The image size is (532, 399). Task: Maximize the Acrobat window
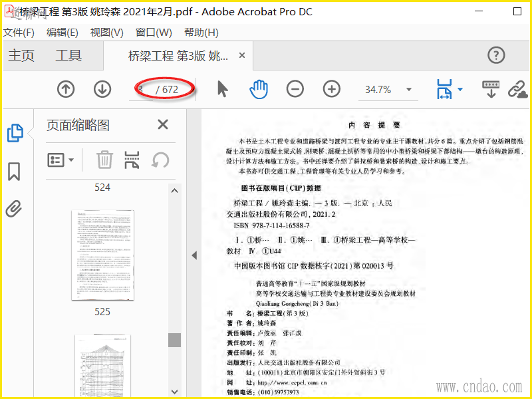pyautogui.click(x=517, y=11)
